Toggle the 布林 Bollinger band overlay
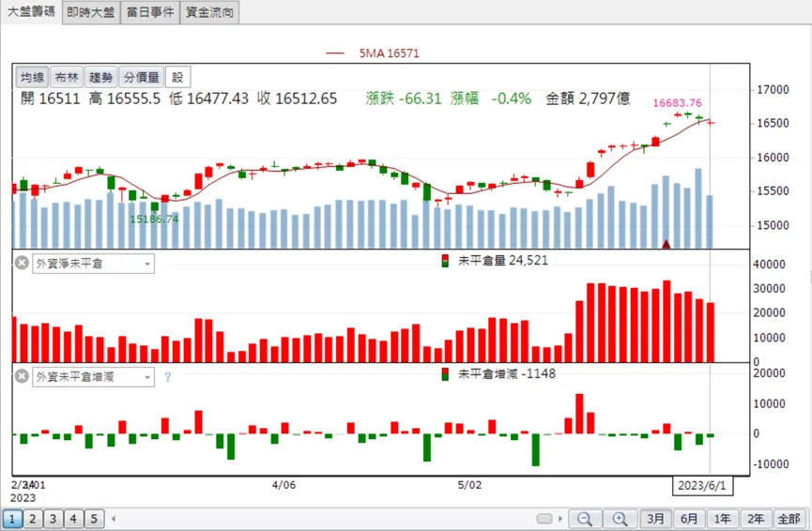Image resolution: width=812 pixels, height=531 pixels. click(67, 77)
